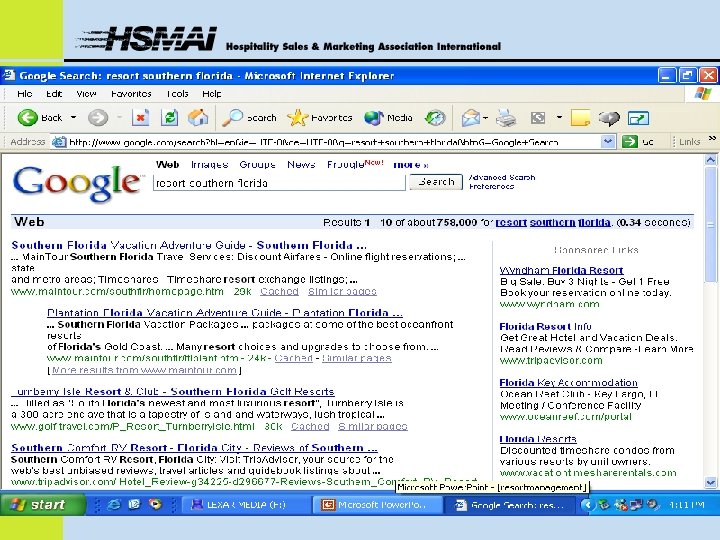Open Florida Resort Info sponsored link
This screenshot has width=720, height=540.
(x=545, y=326)
